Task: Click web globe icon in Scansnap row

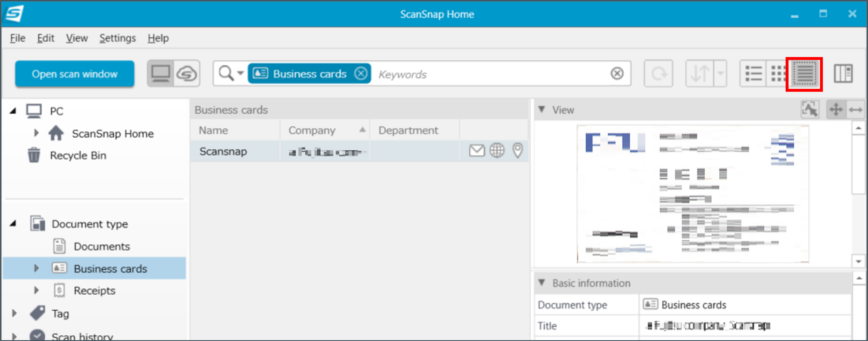Action: click(497, 150)
